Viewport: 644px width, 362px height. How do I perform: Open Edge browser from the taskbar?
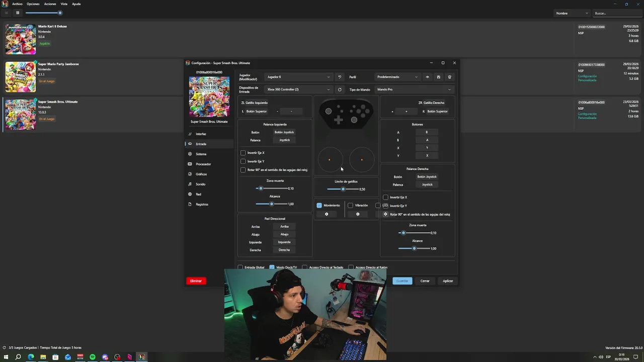tap(31, 357)
